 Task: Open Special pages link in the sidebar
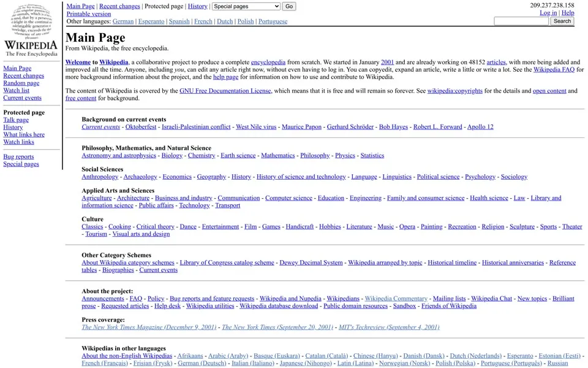[x=21, y=164]
